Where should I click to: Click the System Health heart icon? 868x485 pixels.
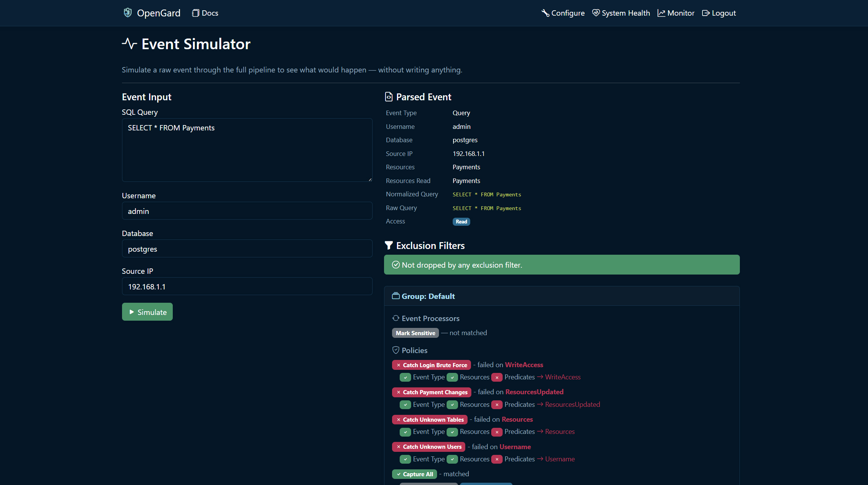(596, 13)
